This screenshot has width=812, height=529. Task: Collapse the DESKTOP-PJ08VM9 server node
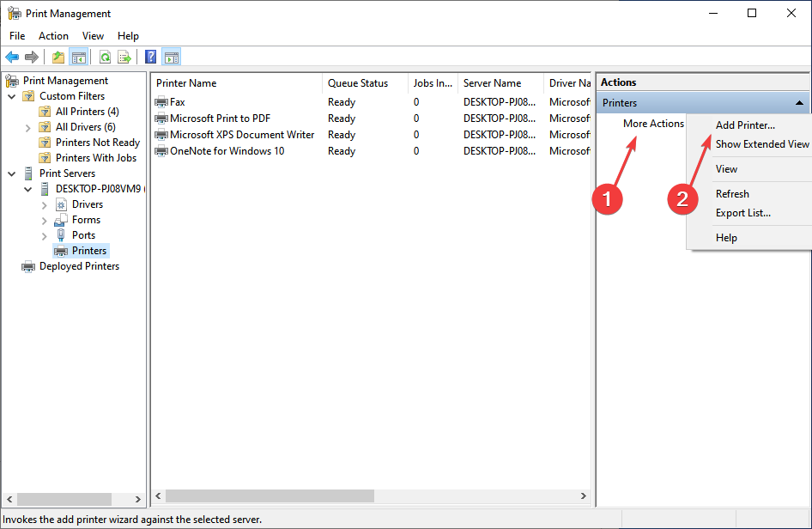click(28, 190)
